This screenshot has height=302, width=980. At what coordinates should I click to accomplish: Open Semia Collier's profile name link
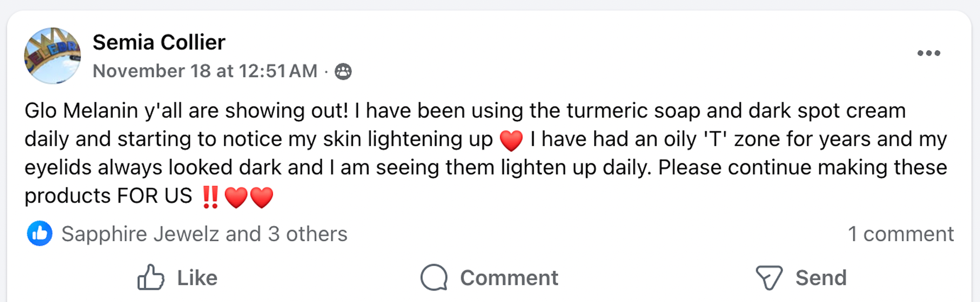159,42
